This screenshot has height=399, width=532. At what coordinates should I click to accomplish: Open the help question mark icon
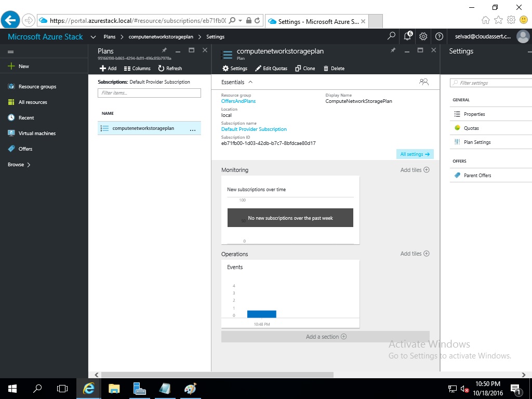coord(439,36)
